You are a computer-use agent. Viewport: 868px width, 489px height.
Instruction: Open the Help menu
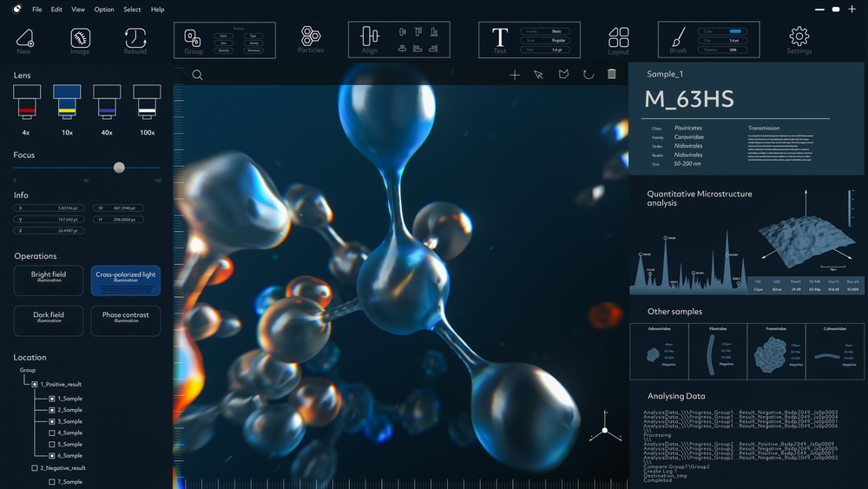click(x=158, y=10)
